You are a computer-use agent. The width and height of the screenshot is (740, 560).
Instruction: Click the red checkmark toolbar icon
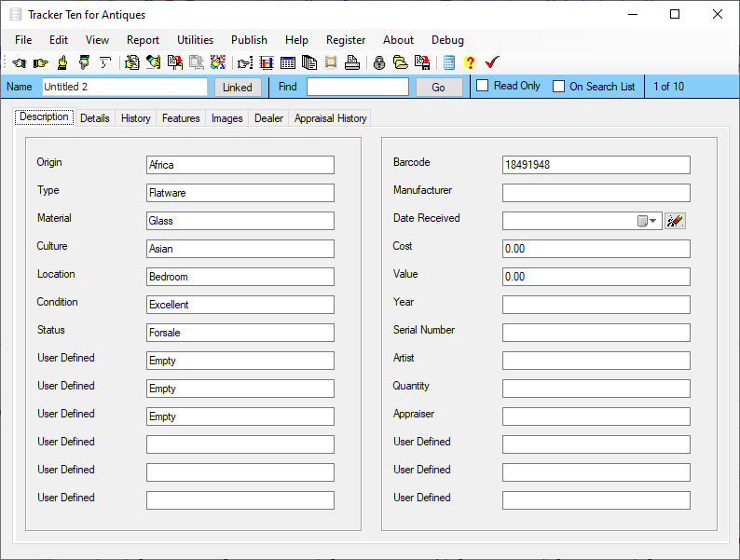(492, 62)
